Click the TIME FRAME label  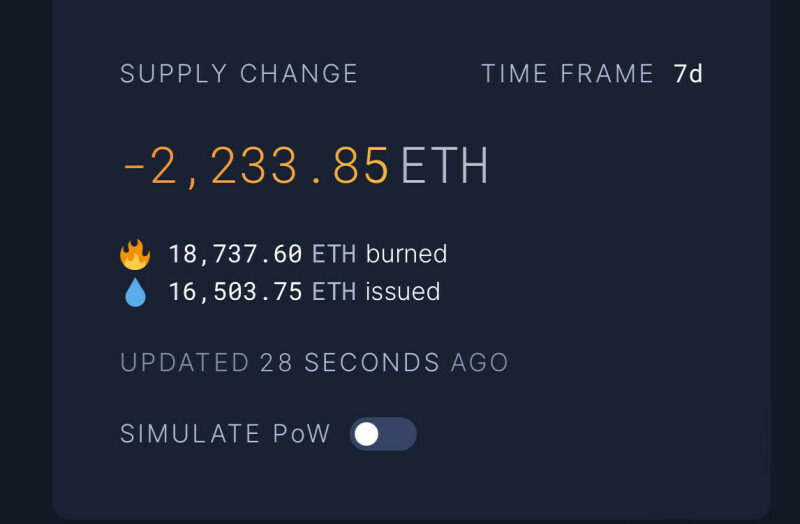point(567,74)
